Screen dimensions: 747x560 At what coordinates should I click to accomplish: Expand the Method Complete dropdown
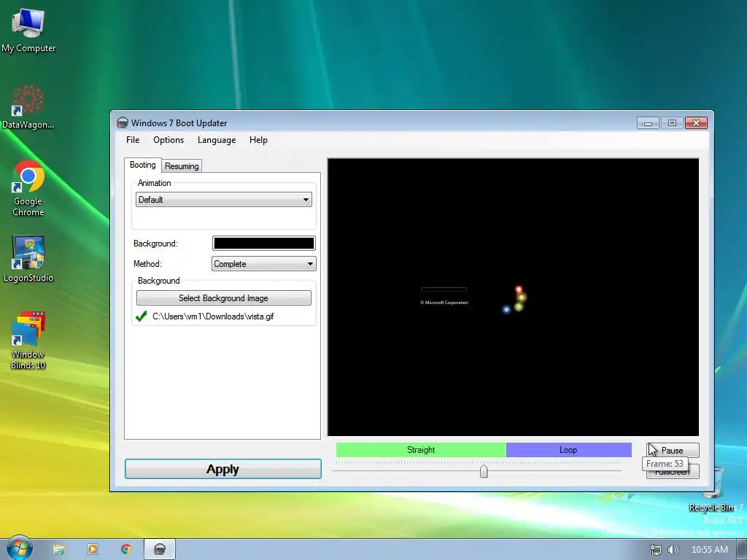[x=263, y=264]
